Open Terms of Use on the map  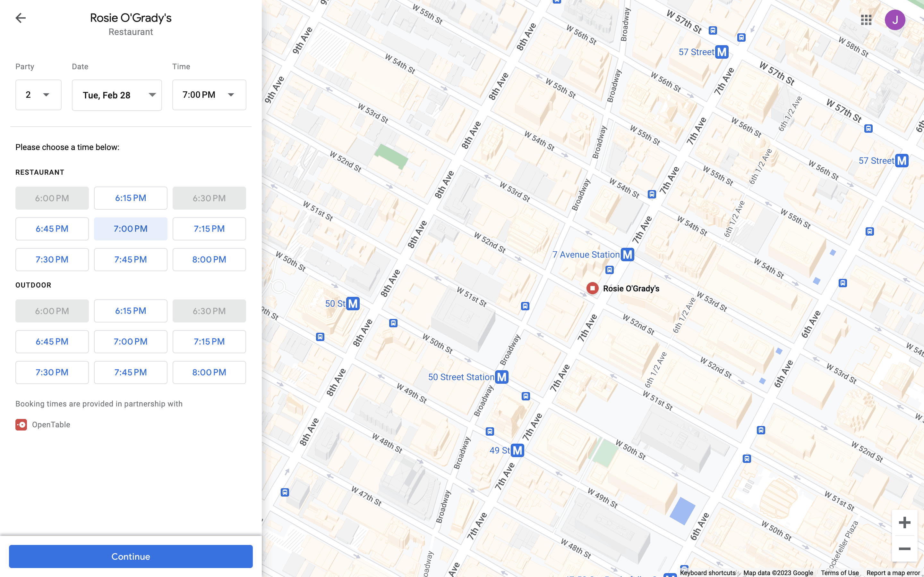pyautogui.click(x=840, y=573)
